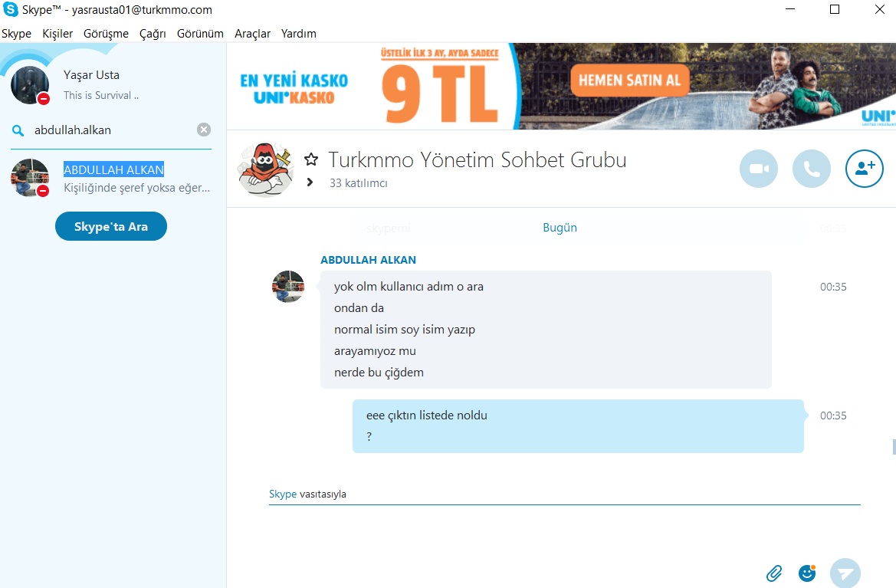Open the Çağrı menu
The width and height of the screenshot is (896, 588).
pyautogui.click(x=153, y=34)
